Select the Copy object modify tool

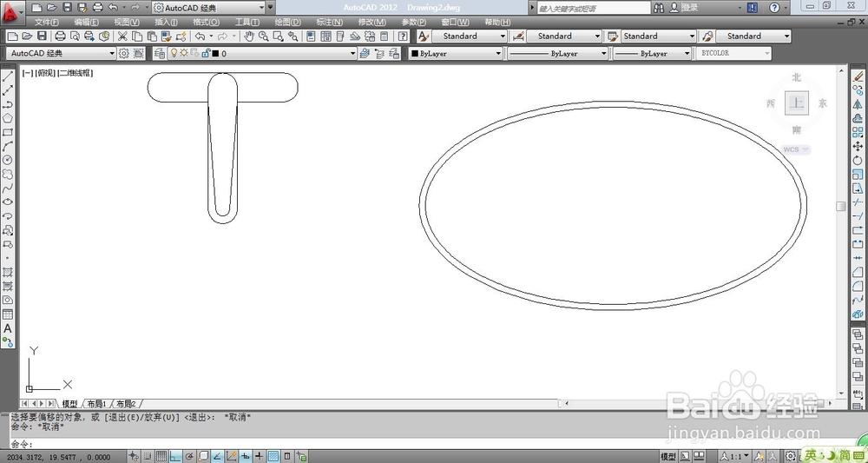pos(858,90)
